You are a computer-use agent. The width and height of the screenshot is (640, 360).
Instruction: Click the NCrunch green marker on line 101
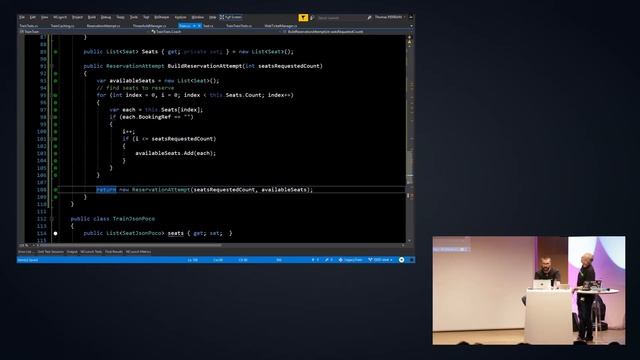56,139
